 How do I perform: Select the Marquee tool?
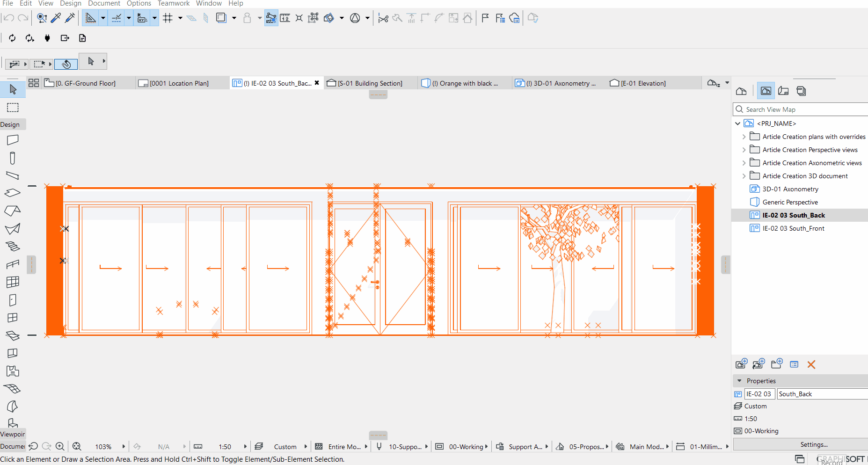13,108
